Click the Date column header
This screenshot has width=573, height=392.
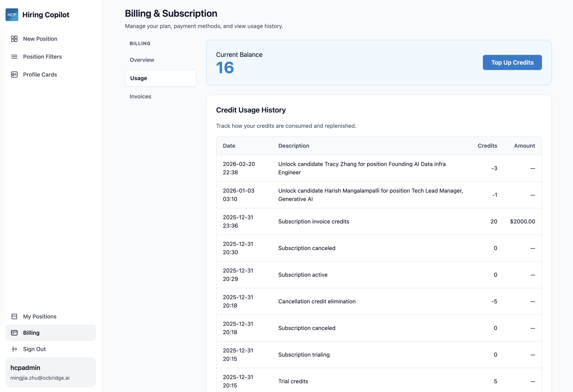[229, 146]
